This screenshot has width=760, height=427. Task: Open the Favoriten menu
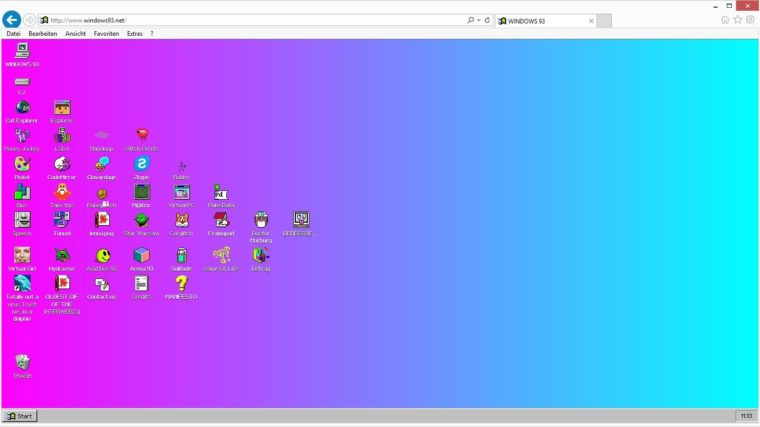tap(106, 33)
